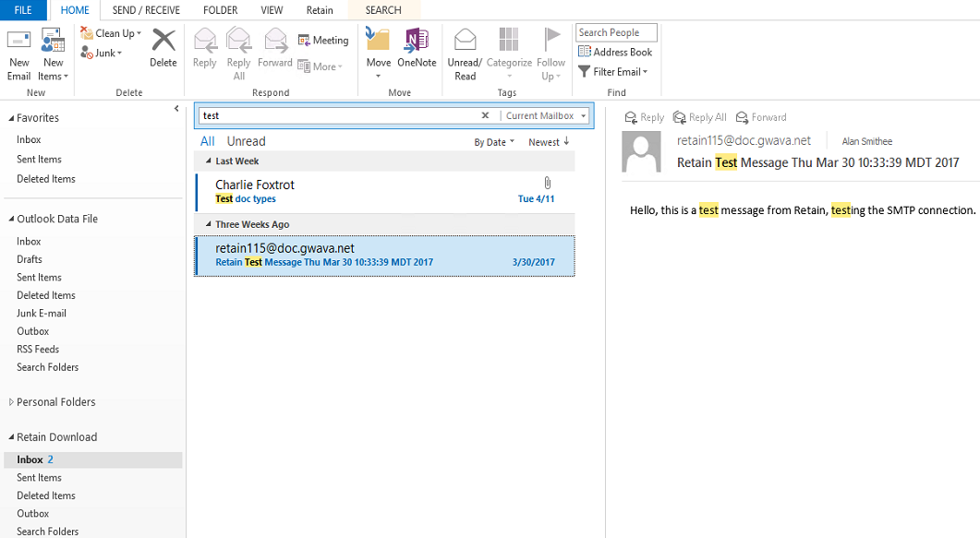Open the Move folder menu

click(x=378, y=54)
